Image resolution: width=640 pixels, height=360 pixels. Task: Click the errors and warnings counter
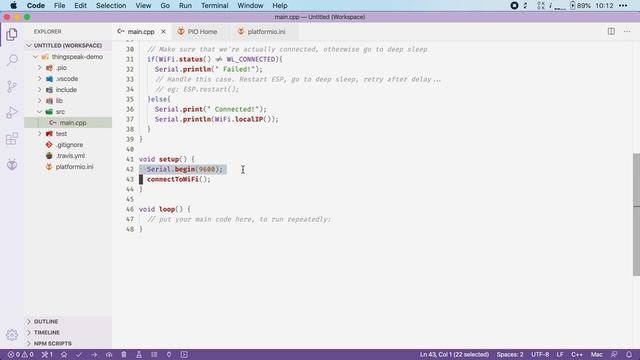coord(20,355)
